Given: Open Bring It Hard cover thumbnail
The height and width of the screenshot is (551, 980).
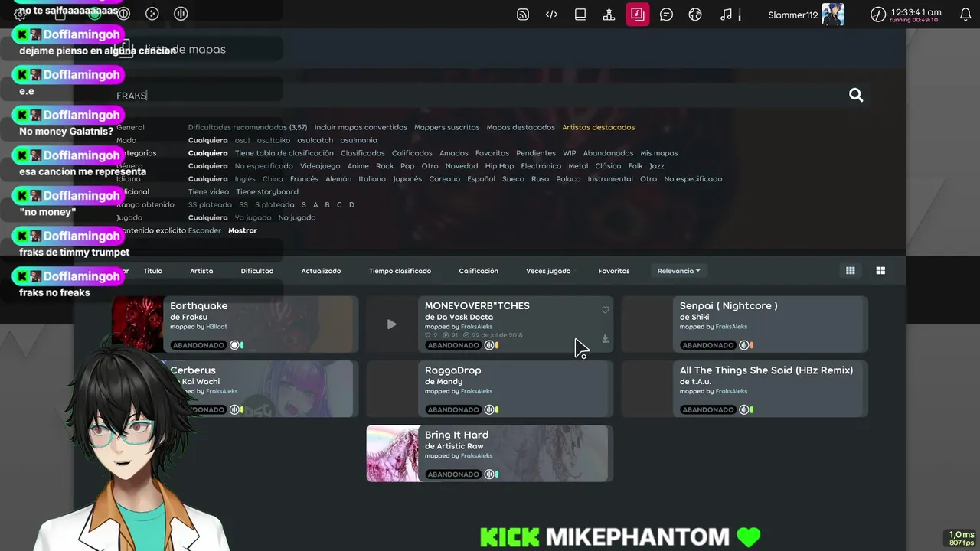Looking at the screenshot, I should (394, 453).
